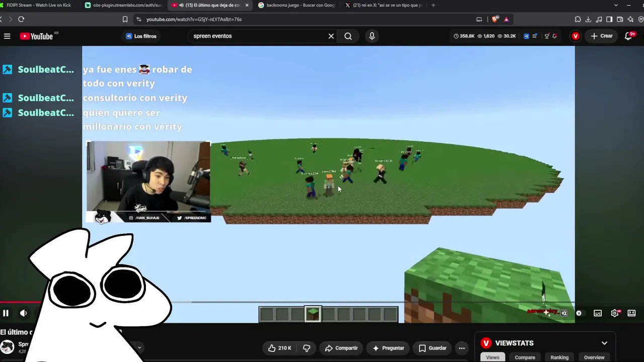644x362 pixels.
Task: Share the video with Compartir
Action: (x=341, y=348)
